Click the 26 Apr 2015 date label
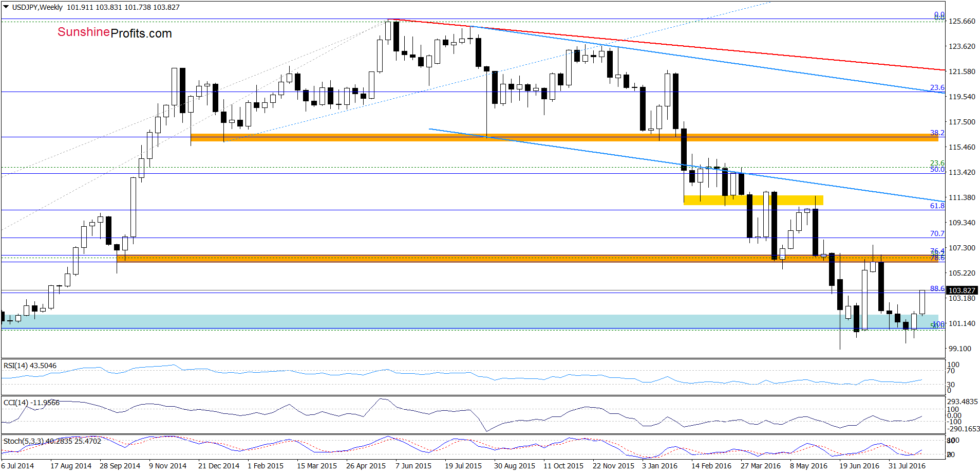Viewport: 980px width, 473px height. click(366, 466)
